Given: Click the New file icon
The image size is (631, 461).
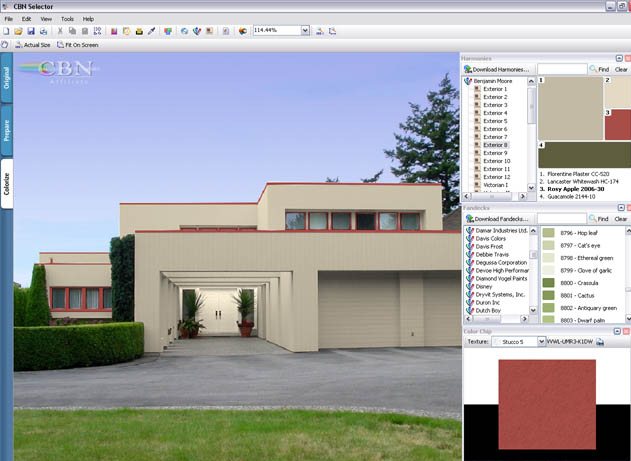Looking at the screenshot, I should (6, 31).
